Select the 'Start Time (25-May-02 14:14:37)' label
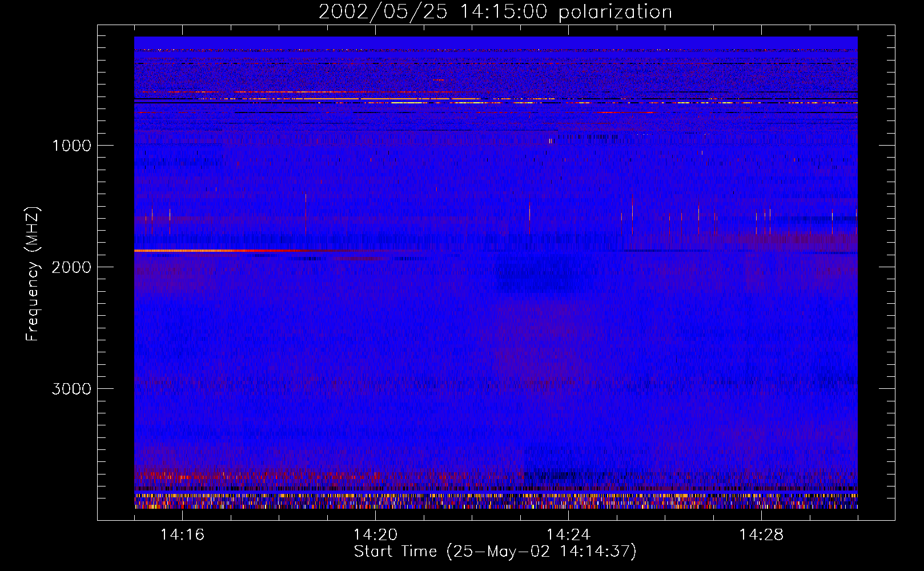Image resolution: width=924 pixels, height=571 pixels. [495, 552]
